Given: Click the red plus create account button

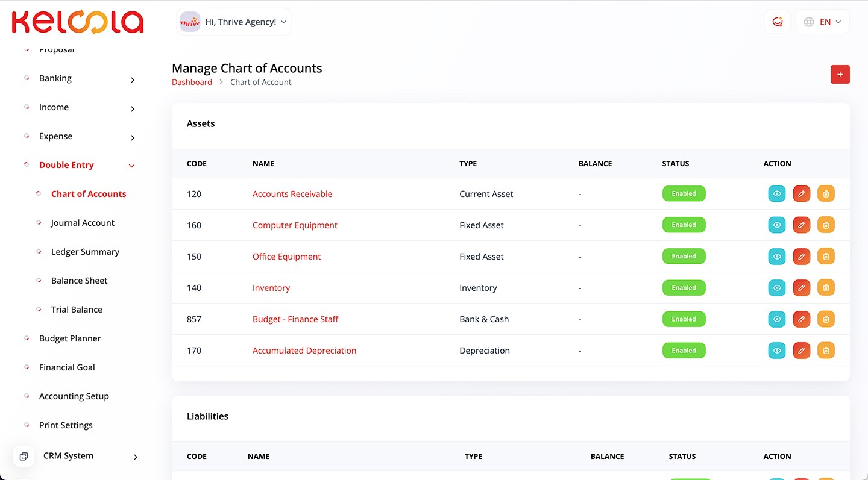Looking at the screenshot, I should 840,75.
